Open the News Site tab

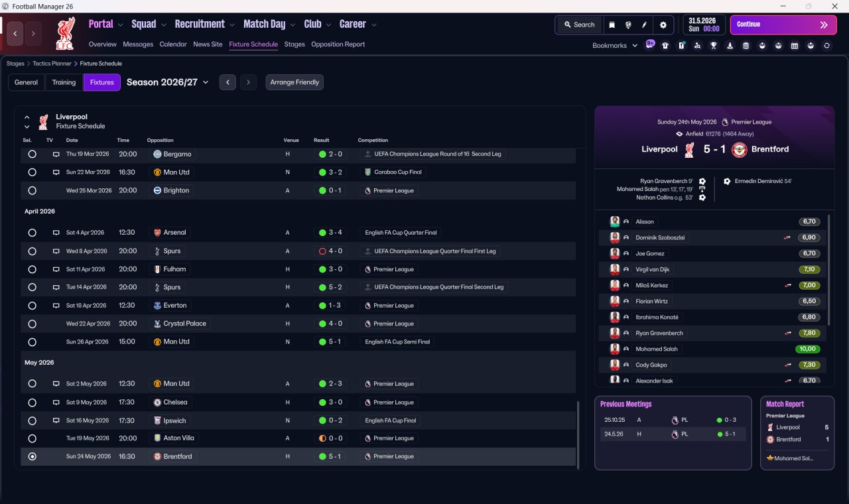(208, 44)
